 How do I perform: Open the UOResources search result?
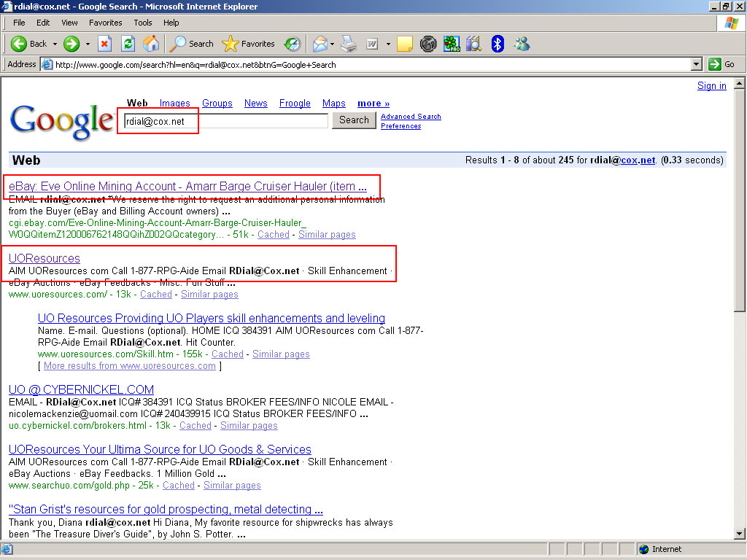click(44, 258)
